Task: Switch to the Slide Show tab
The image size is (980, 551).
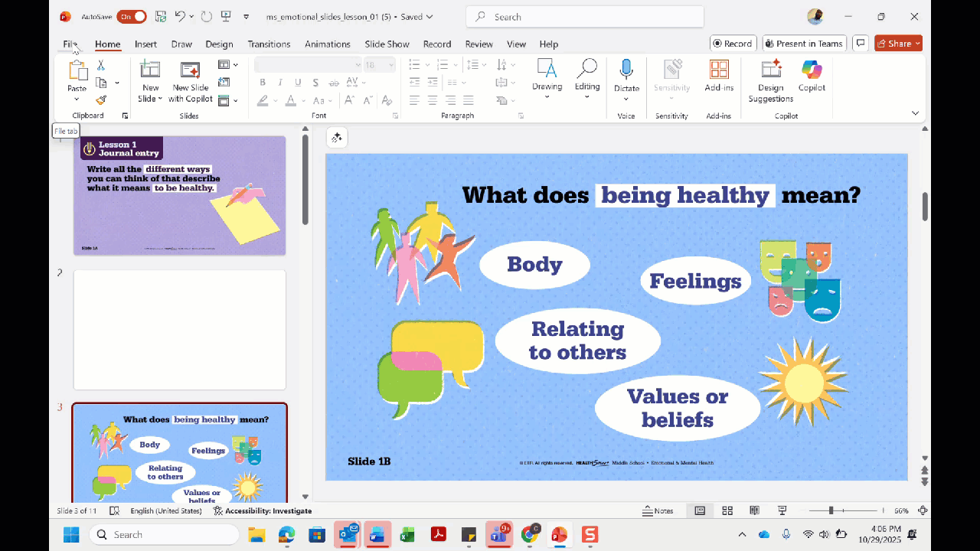Action: tap(387, 44)
